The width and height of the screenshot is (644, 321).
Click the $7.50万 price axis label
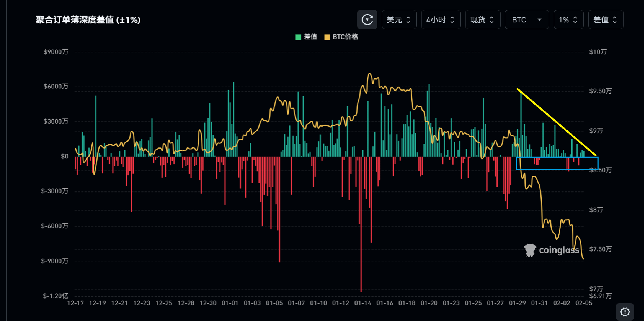600,249
